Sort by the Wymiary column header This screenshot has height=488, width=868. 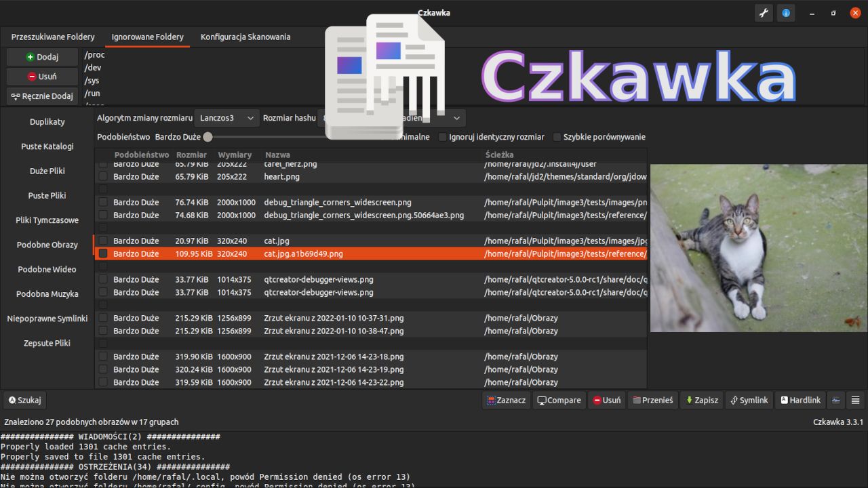coord(235,155)
